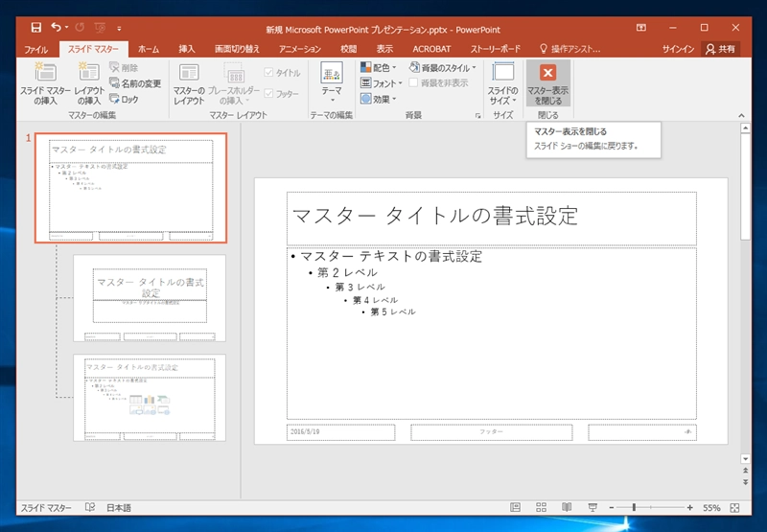Click マスター表示を閉じる button
Viewport: 767px width, 532px height.
coord(547,83)
